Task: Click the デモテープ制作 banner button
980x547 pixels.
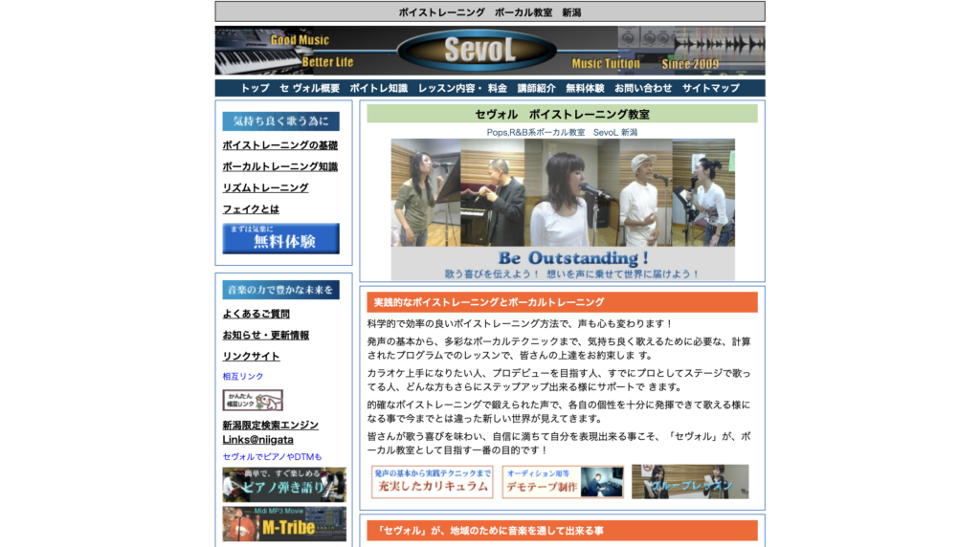Action: pyautogui.click(x=563, y=481)
